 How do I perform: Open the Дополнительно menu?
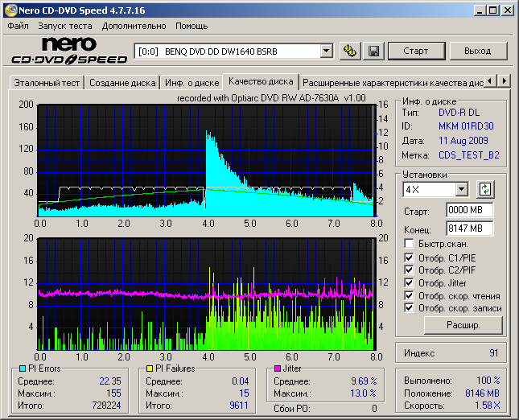click(134, 26)
